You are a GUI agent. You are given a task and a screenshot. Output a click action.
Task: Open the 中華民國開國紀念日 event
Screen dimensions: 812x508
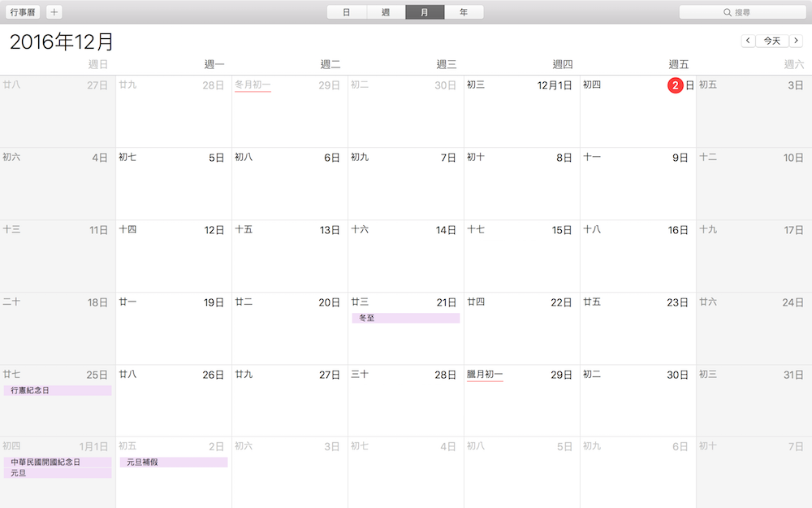pos(58,462)
